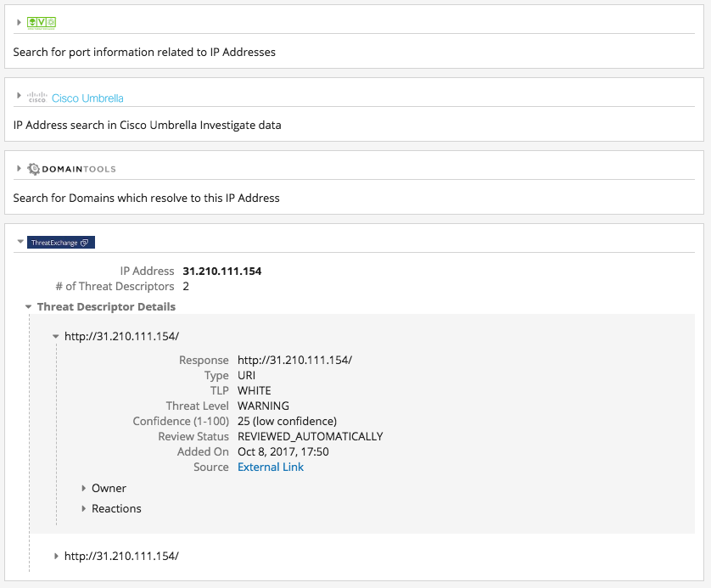The height and width of the screenshot is (588, 711).
Task: Expand the Reactions section
Action: (x=84, y=508)
